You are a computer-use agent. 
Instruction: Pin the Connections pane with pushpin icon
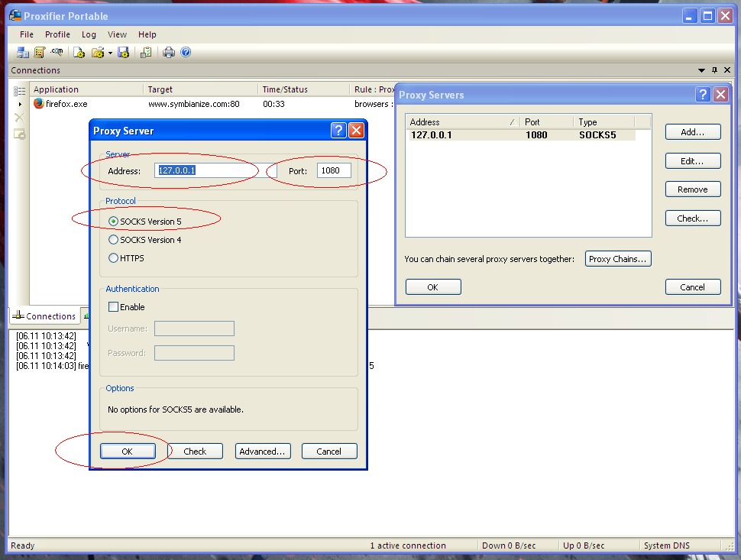click(x=714, y=70)
